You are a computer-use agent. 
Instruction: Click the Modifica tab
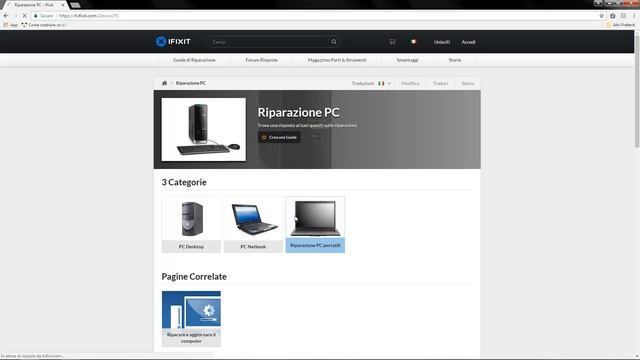410,83
